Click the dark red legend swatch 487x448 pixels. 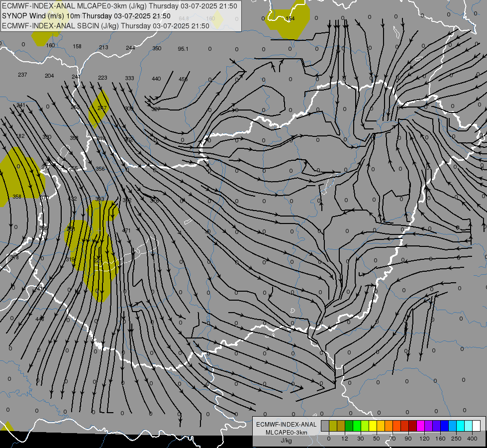point(413,426)
